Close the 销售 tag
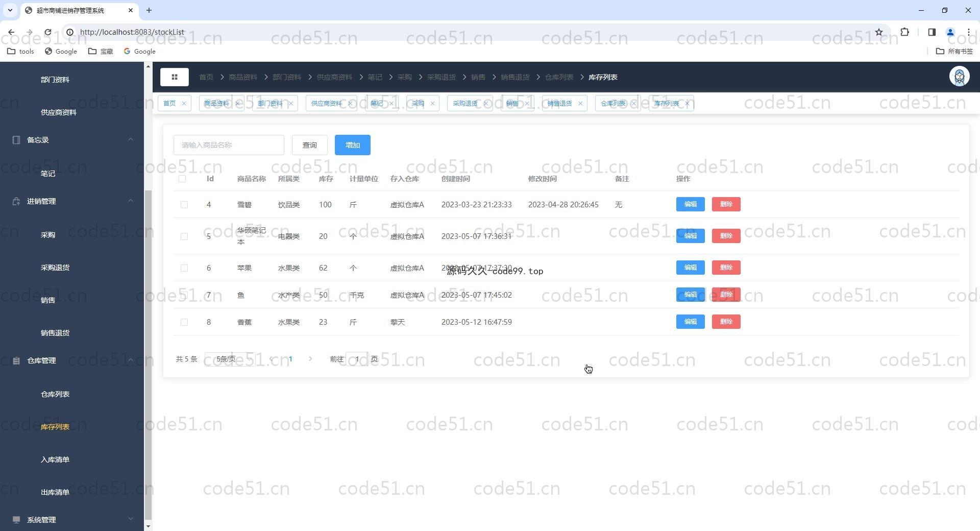This screenshot has height=531, width=980. 527,103
